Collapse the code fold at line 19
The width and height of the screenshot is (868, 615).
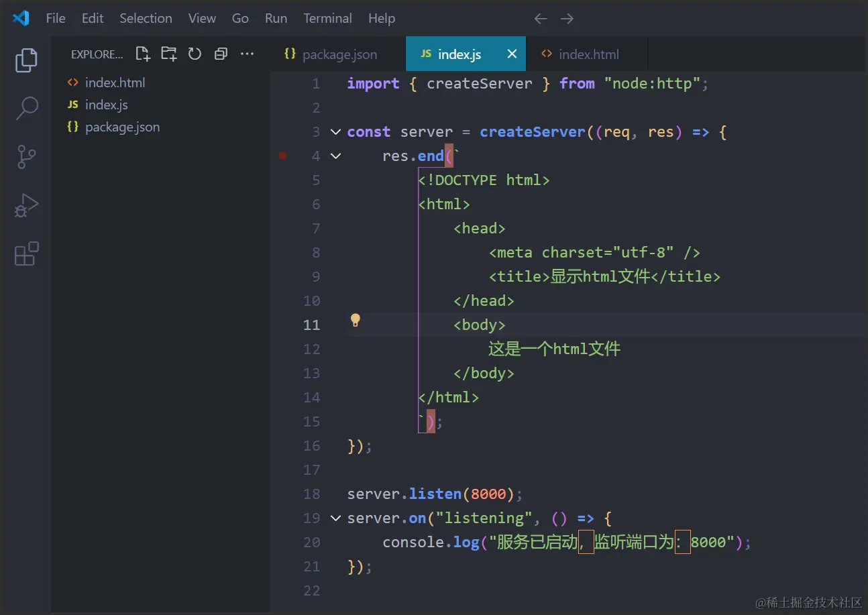(335, 518)
